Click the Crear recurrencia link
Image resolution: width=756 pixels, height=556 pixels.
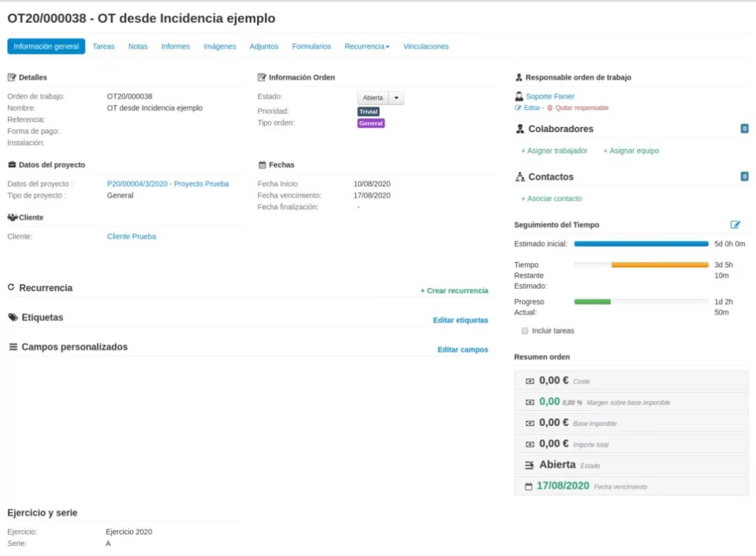(454, 291)
